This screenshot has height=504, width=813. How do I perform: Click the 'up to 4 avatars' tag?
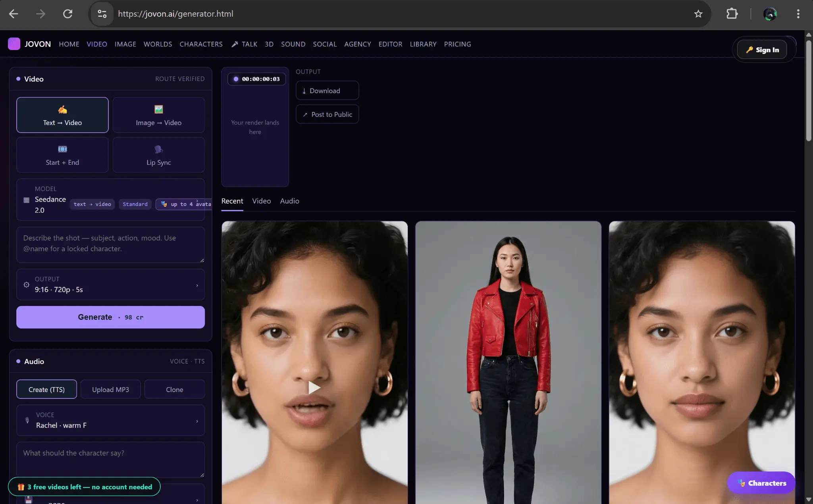click(x=184, y=204)
